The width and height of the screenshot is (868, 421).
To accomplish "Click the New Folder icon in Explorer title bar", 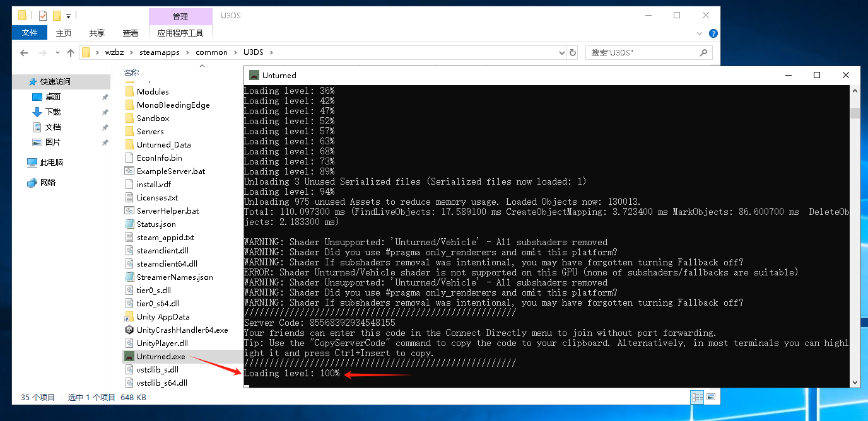I will point(57,16).
